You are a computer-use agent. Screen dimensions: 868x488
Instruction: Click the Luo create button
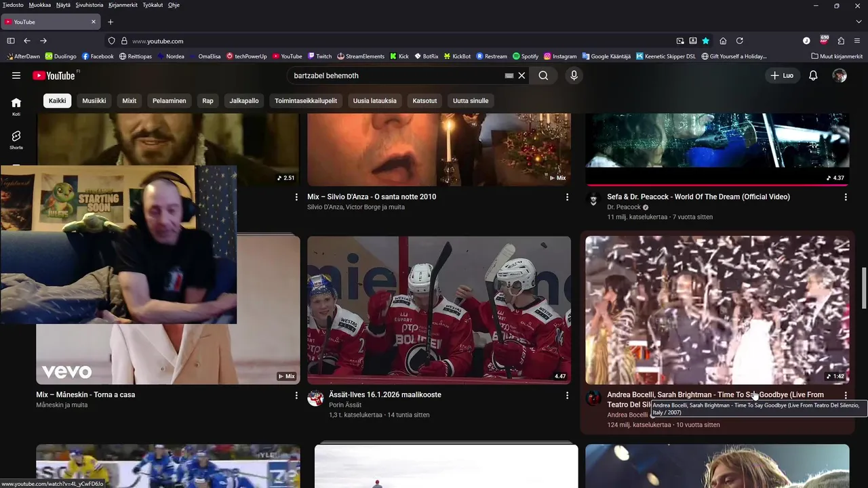tap(782, 76)
